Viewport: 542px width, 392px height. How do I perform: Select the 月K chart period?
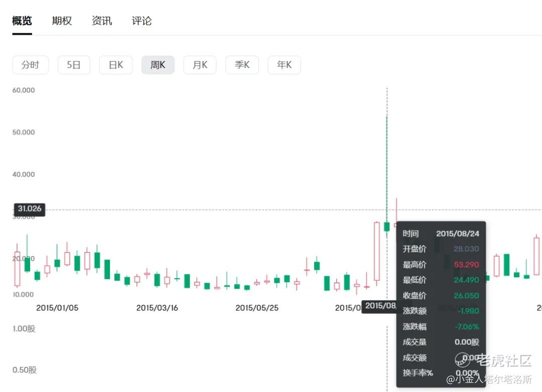(x=200, y=65)
